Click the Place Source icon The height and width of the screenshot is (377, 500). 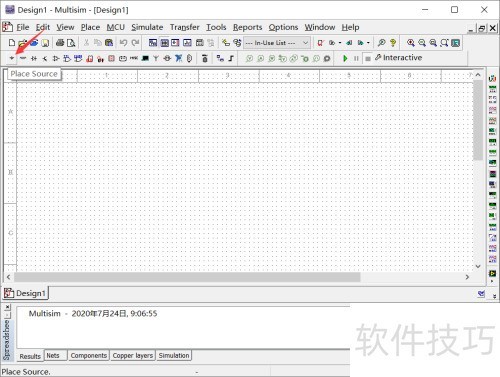pos(12,58)
